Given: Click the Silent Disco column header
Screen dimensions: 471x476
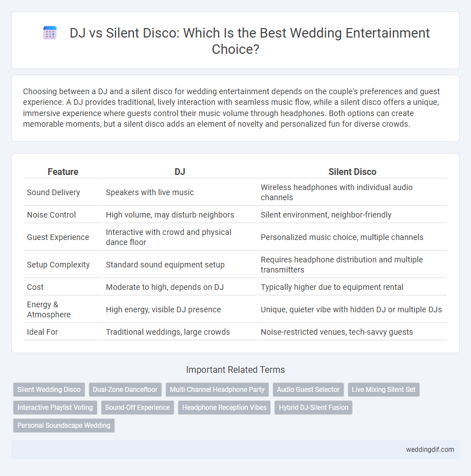Looking at the screenshot, I should [352, 172].
